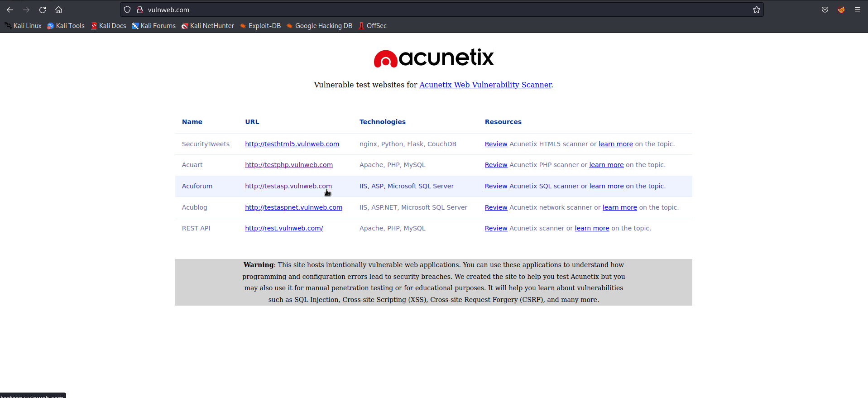The width and height of the screenshot is (868, 398).
Task: Reload the page with the refresh icon
Action: click(x=43, y=10)
